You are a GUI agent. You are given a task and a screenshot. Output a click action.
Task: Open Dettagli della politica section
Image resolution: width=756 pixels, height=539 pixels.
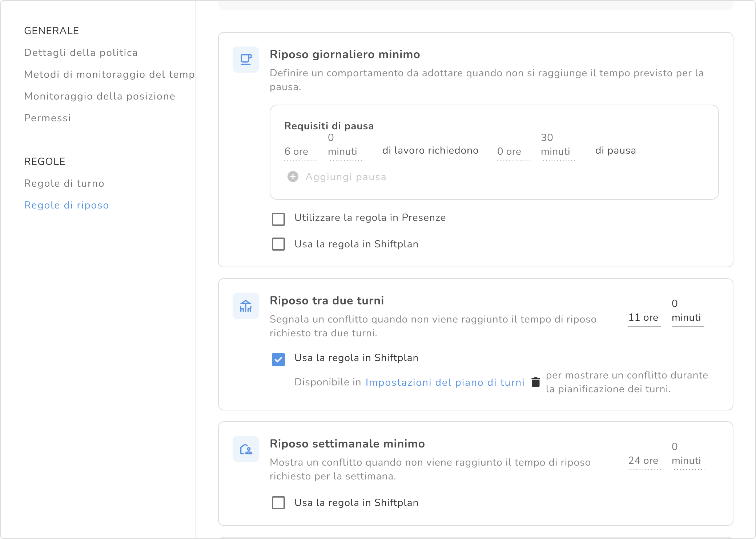pos(81,53)
